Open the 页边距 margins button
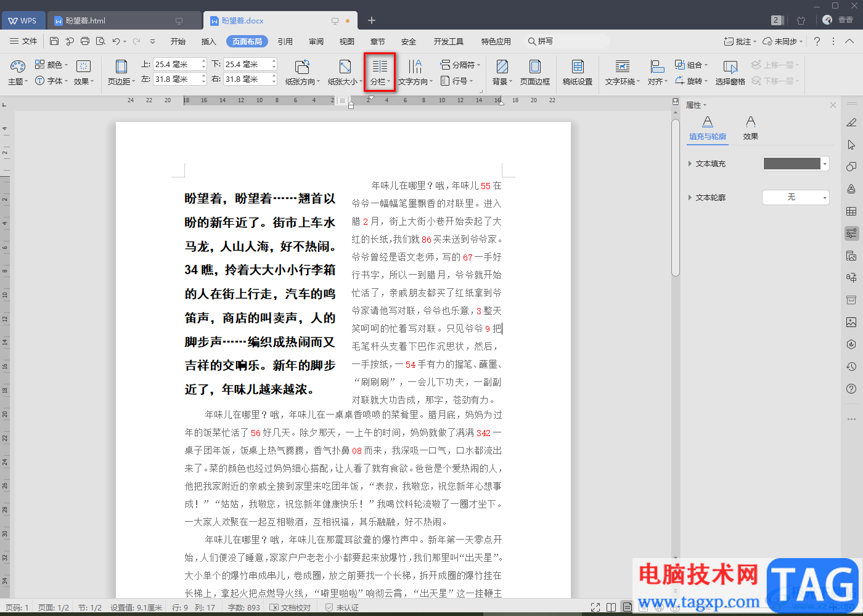 [121, 72]
